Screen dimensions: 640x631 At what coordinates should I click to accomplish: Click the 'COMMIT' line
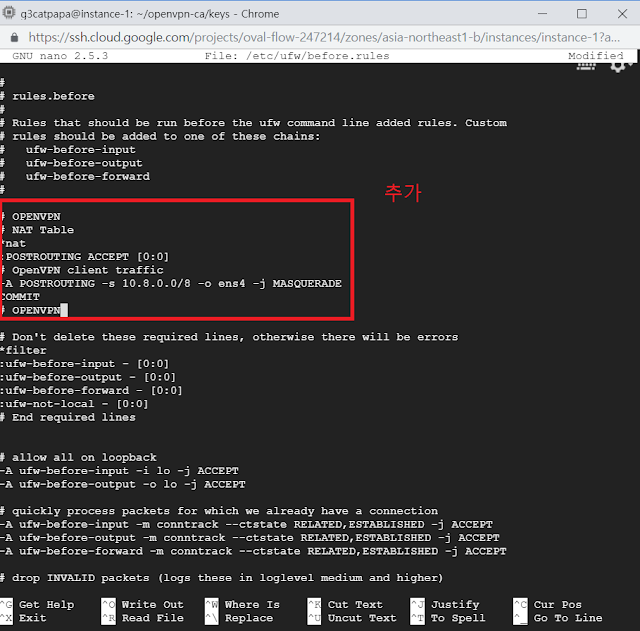point(20,297)
